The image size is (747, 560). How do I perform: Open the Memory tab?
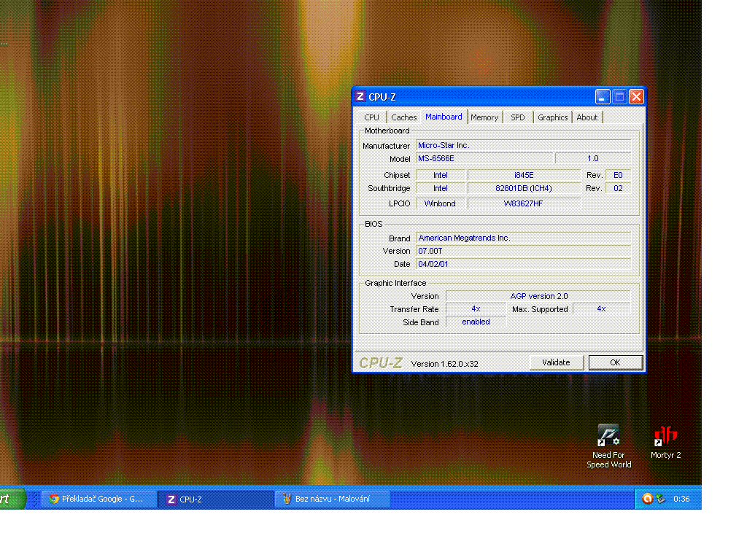484,117
